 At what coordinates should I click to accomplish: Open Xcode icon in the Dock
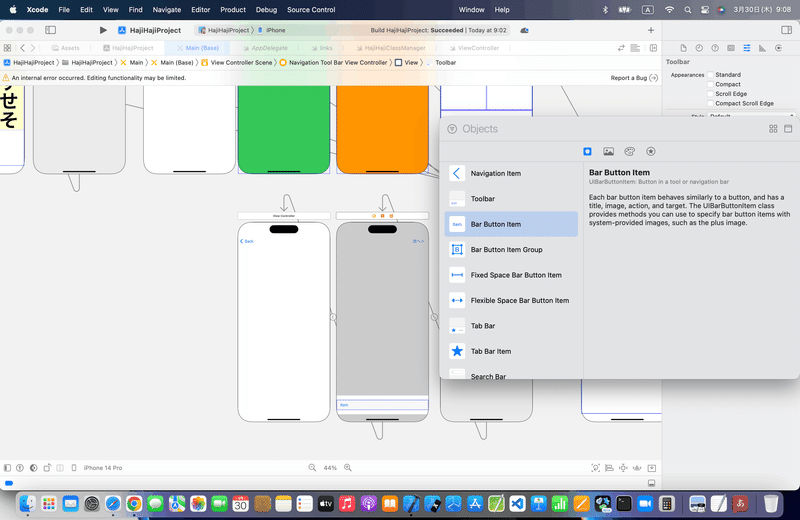coord(411,504)
